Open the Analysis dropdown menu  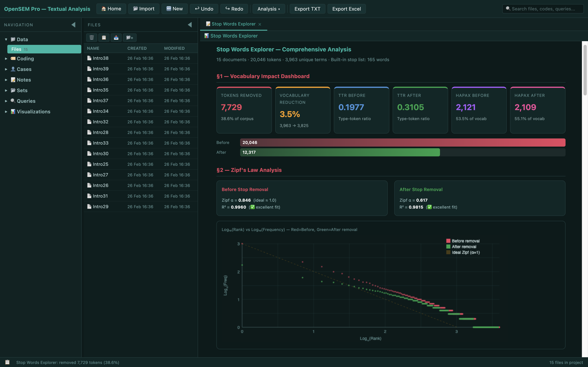(x=268, y=9)
